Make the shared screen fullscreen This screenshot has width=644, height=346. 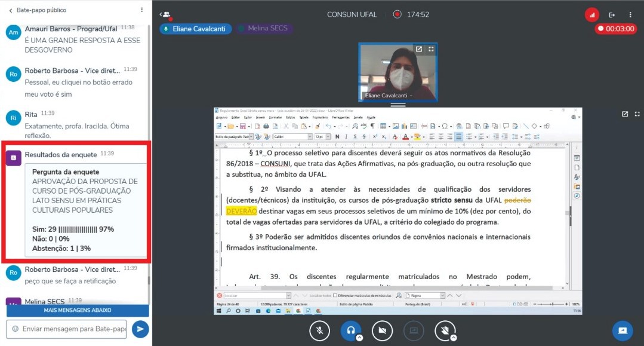point(637,114)
